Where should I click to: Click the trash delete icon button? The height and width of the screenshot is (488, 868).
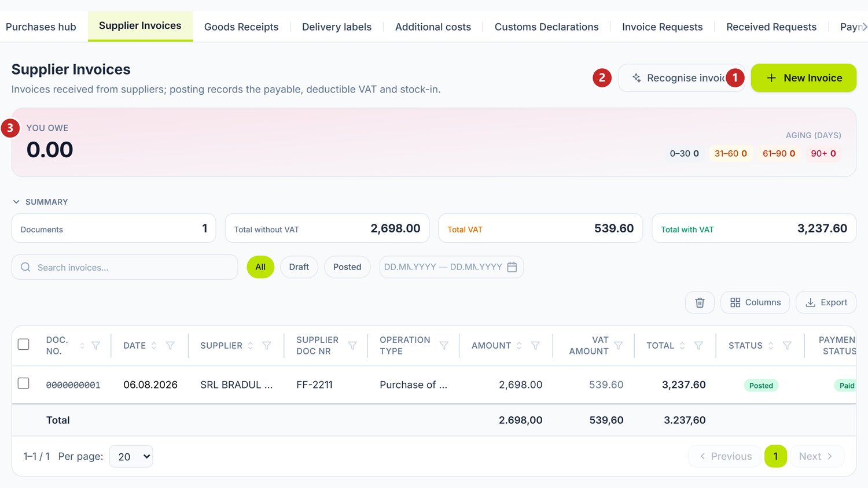pyautogui.click(x=700, y=302)
